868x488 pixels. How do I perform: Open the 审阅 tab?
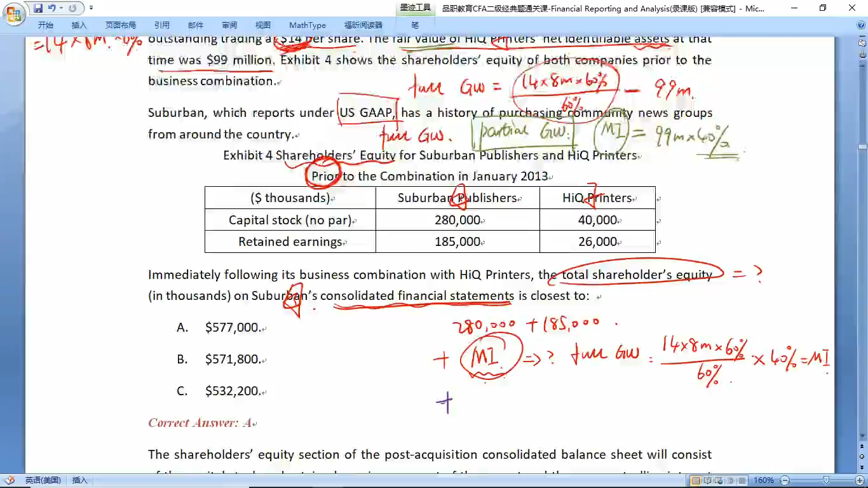[229, 25]
